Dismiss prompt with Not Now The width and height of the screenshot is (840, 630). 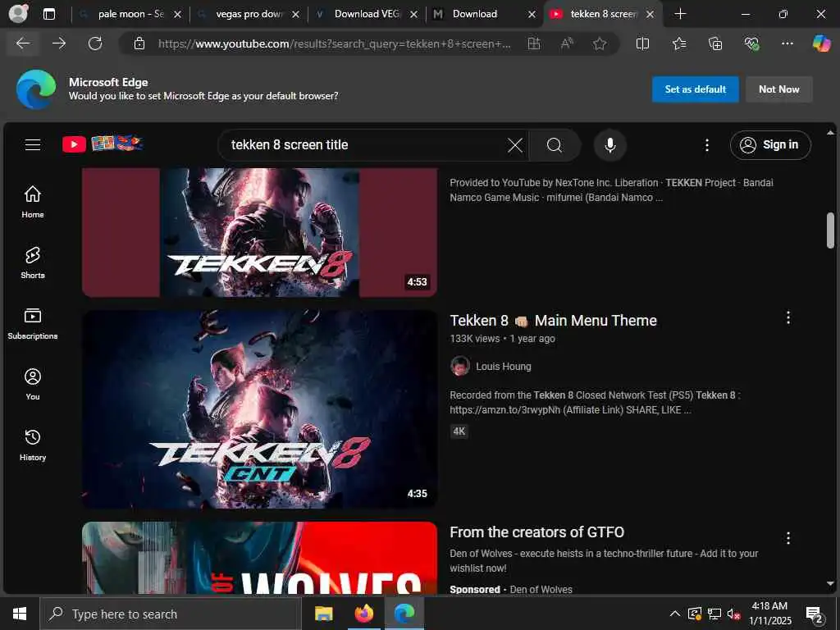779,89
